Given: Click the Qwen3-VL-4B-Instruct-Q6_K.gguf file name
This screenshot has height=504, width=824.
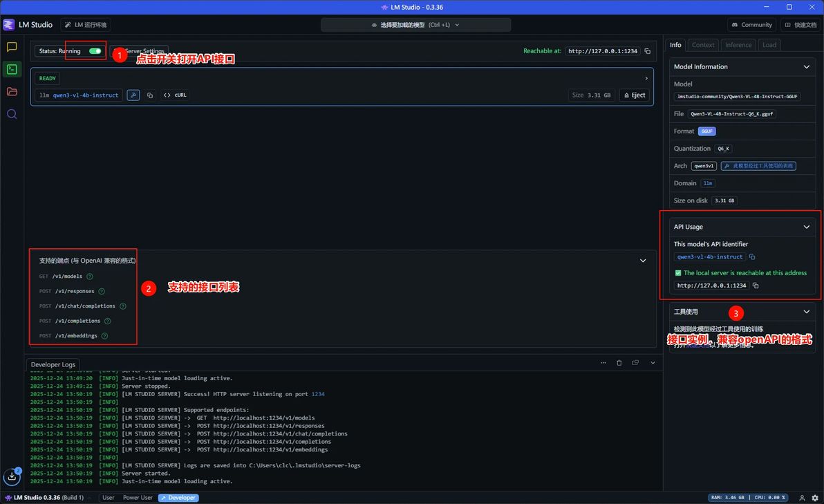Looking at the screenshot, I should pyautogui.click(x=731, y=114).
